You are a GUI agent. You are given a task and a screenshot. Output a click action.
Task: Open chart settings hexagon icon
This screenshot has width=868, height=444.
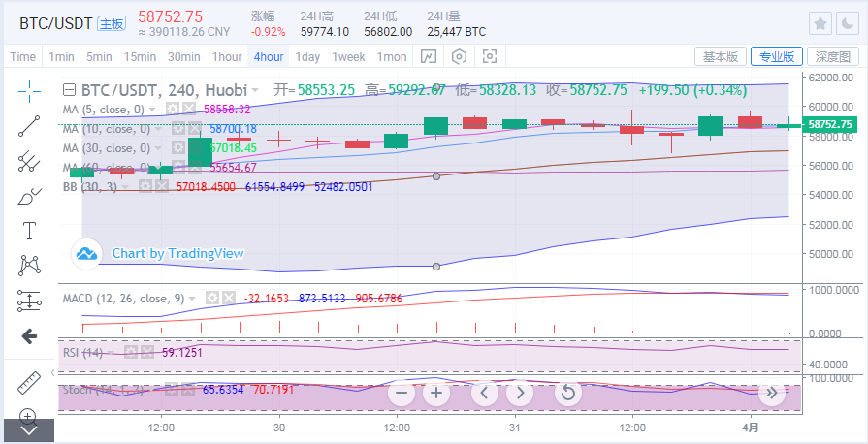point(460,56)
